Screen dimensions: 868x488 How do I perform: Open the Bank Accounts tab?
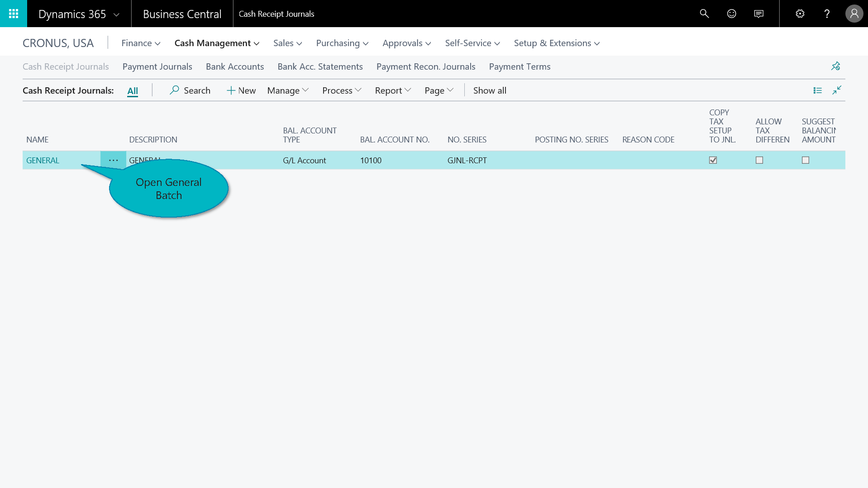[x=234, y=66]
